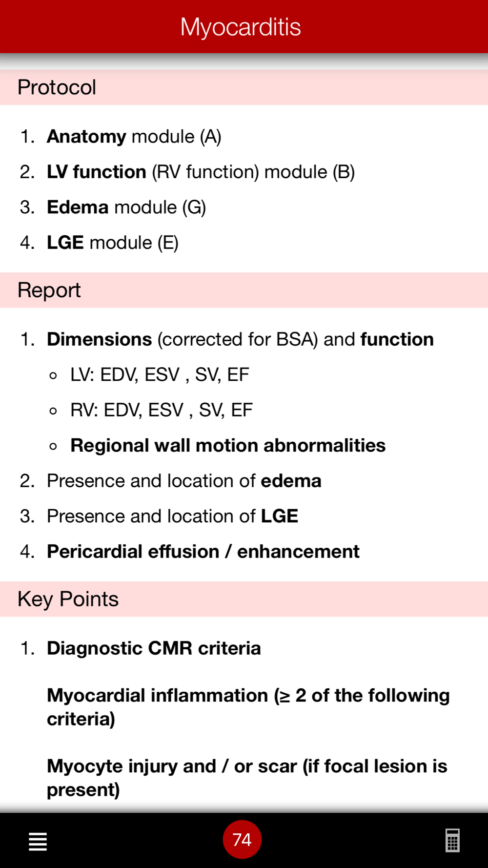
Task: Tap Myocardial inflammation criteria text
Action: pos(248,707)
